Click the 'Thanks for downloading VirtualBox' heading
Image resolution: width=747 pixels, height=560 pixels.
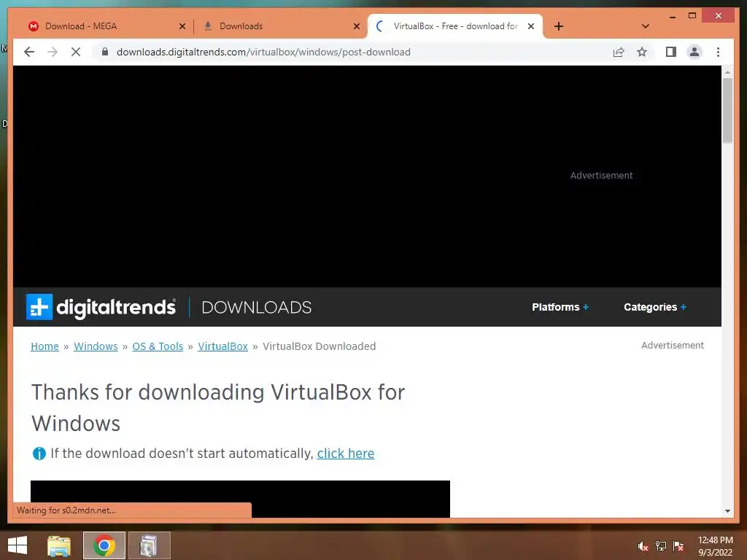pyautogui.click(x=217, y=408)
